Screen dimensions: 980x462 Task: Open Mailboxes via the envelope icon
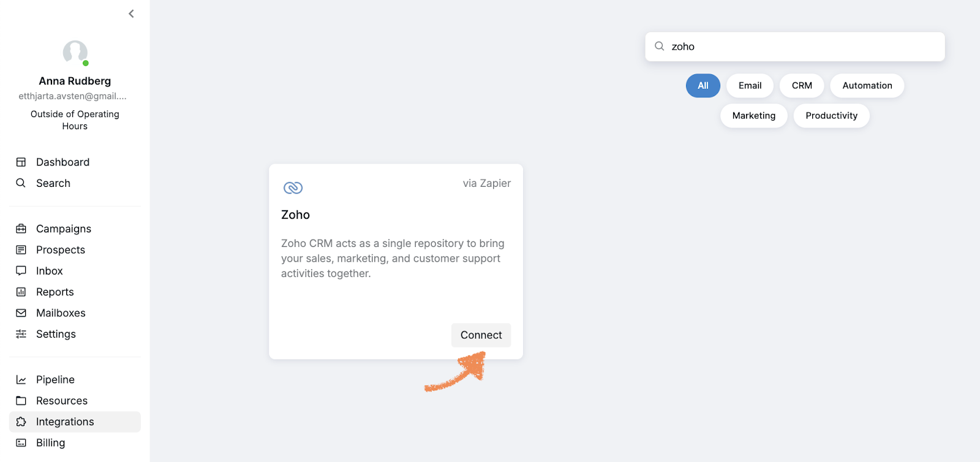tap(21, 313)
